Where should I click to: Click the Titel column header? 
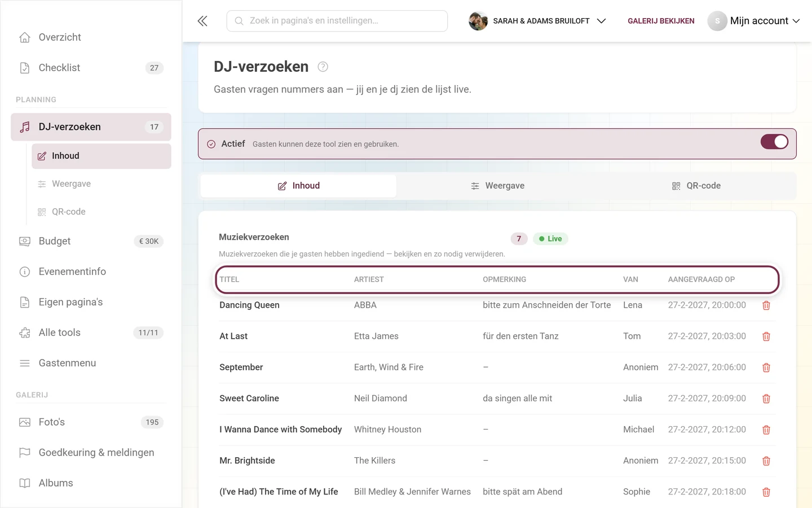(230, 279)
